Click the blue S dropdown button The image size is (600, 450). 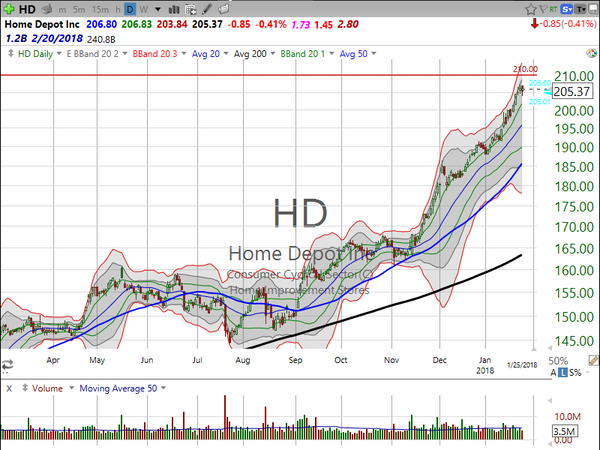tap(567, 9)
